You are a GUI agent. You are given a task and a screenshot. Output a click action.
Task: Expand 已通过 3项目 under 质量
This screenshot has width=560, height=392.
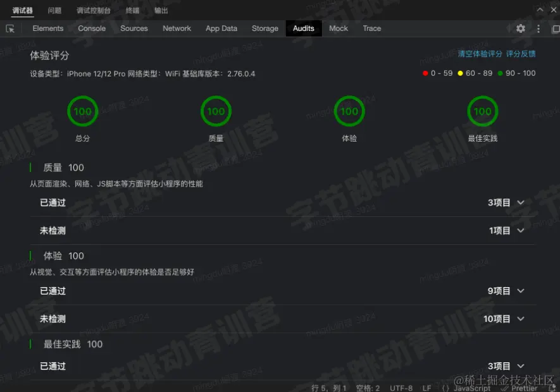pyautogui.click(x=520, y=202)
